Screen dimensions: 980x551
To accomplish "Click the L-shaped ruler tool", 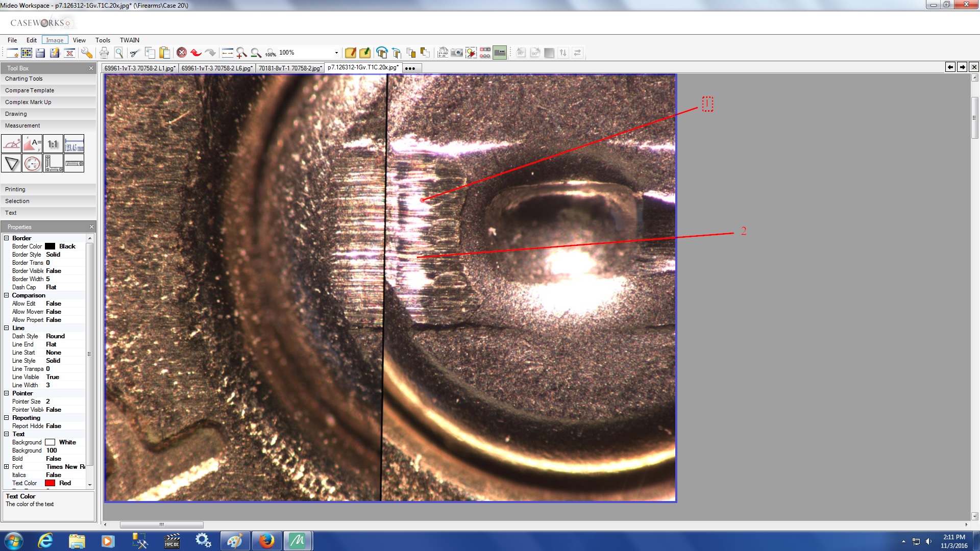I will point(53,164).
